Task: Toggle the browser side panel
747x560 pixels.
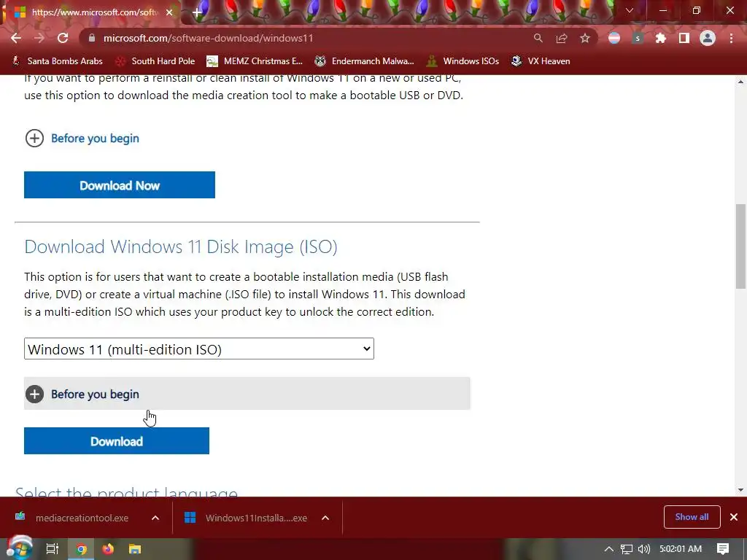Action: click(x=684, y=38)
